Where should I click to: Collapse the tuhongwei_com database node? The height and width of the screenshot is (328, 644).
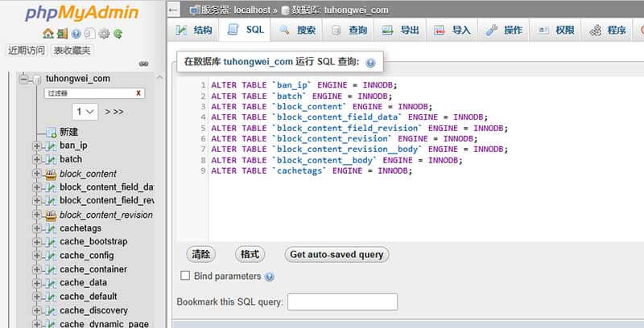click(x=24, y=79)
